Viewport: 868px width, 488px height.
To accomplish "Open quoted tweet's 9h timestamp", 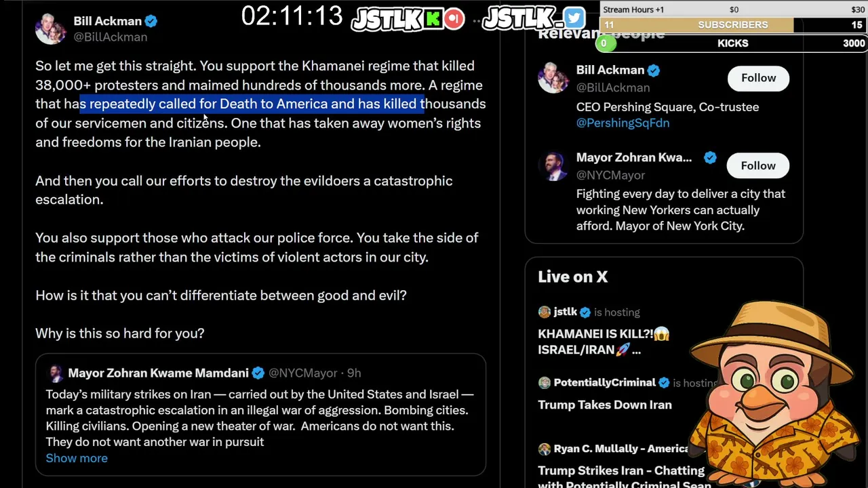I will click(x=354, y=373).
